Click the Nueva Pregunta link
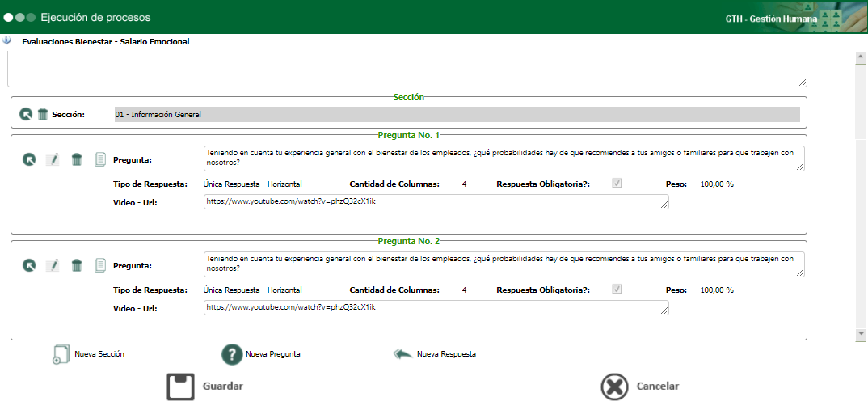868x410 pixels. (273, 354)
